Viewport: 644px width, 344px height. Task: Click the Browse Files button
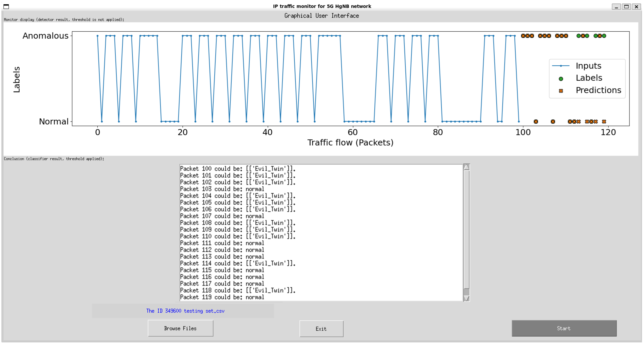coord(180,328)
